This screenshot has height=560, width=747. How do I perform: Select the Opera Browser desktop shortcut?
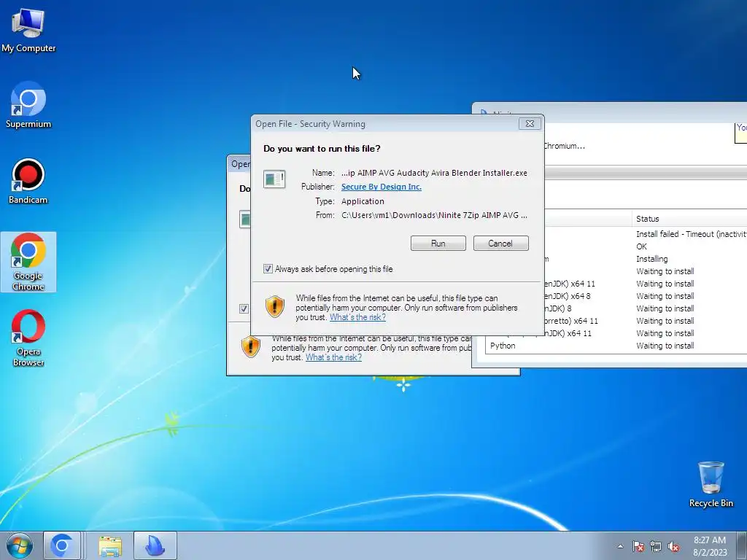(x=28, y=338)
